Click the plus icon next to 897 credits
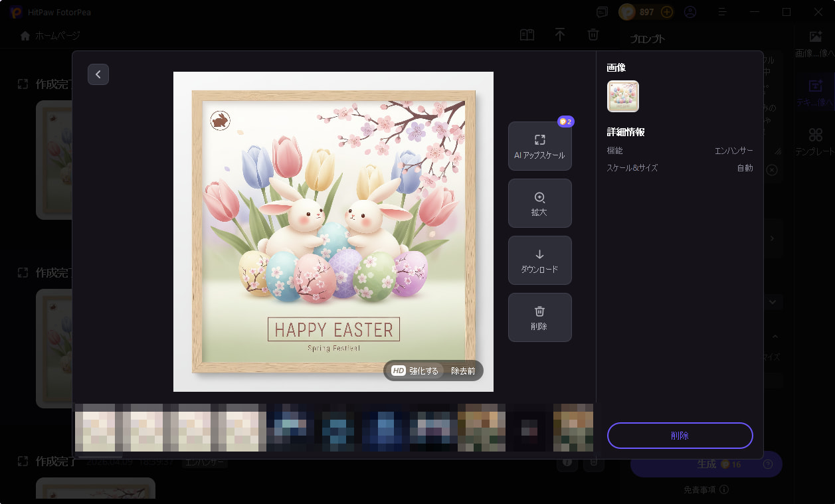Image resolution: width=835 pixels, height=504 pixels. coord(667,12)
